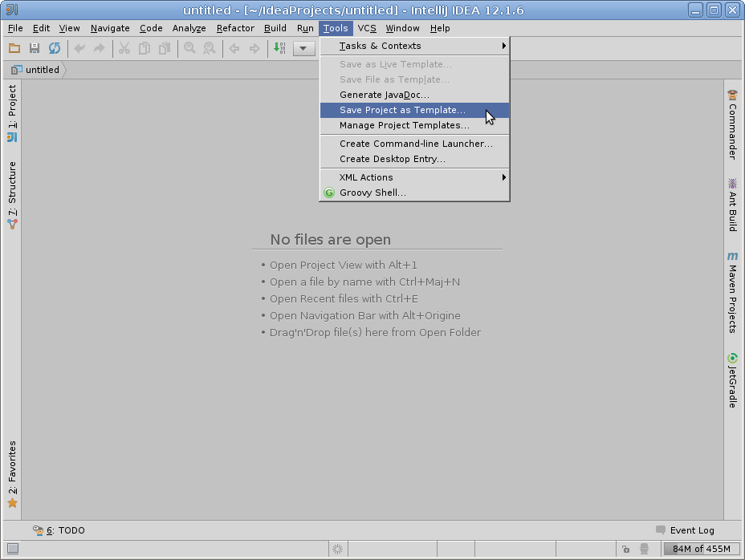Click the Make Project binary arrow icon
745x560 pixels.
(279, 48)
